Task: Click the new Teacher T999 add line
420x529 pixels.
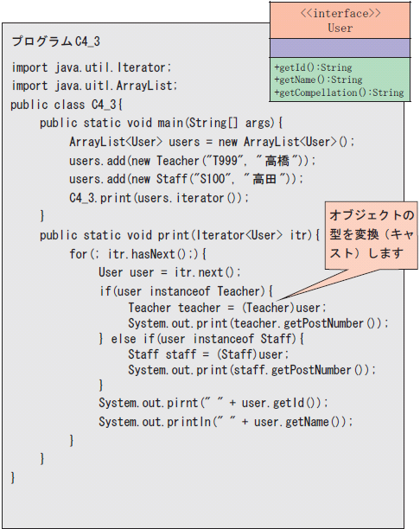Action: tap(193, 161)
